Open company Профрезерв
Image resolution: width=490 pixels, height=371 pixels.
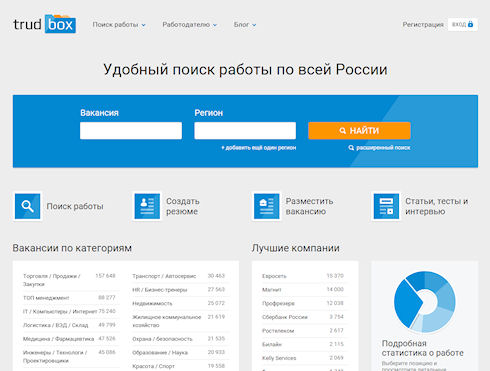coord(278,303)
